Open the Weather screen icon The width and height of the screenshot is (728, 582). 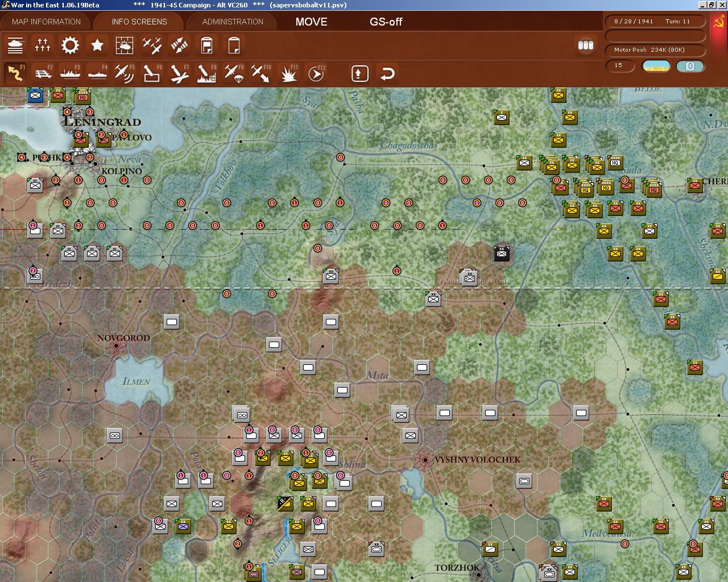click(x=125, y=45)
